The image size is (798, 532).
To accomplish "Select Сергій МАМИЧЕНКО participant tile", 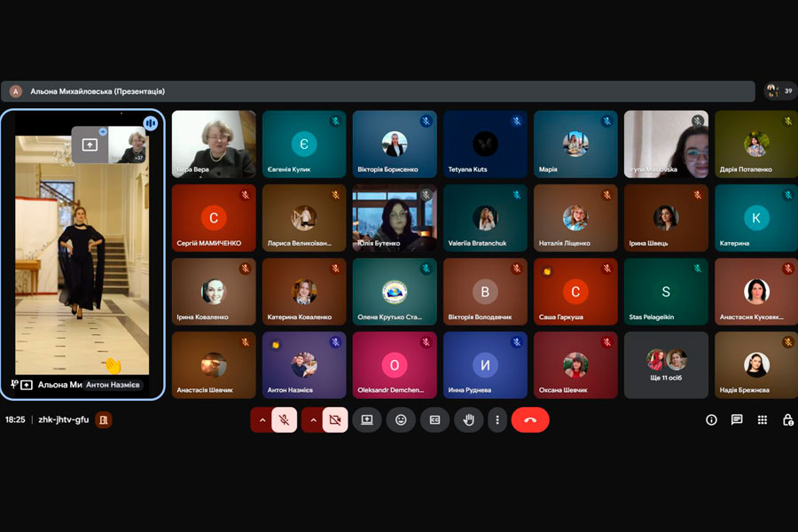I will click(x=214, y=218).
